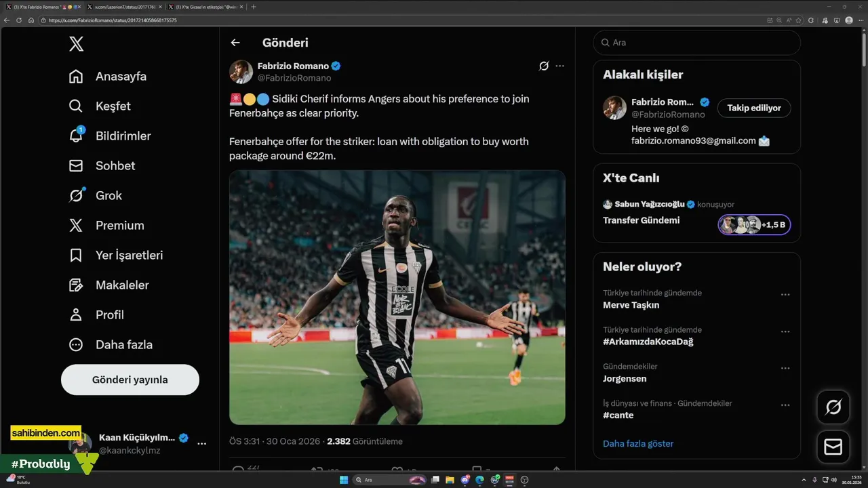The width and height of the screenshot is (868, 488).
Task: Open more options for #cante trend
Action: [x=785, y=405]
